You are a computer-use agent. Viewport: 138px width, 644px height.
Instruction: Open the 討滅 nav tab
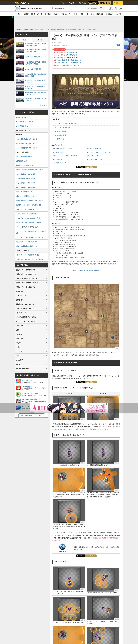[81, 14]
